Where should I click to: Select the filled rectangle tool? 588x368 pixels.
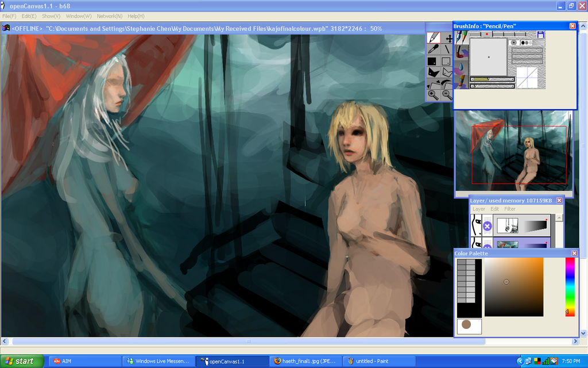tap(434, 61)
